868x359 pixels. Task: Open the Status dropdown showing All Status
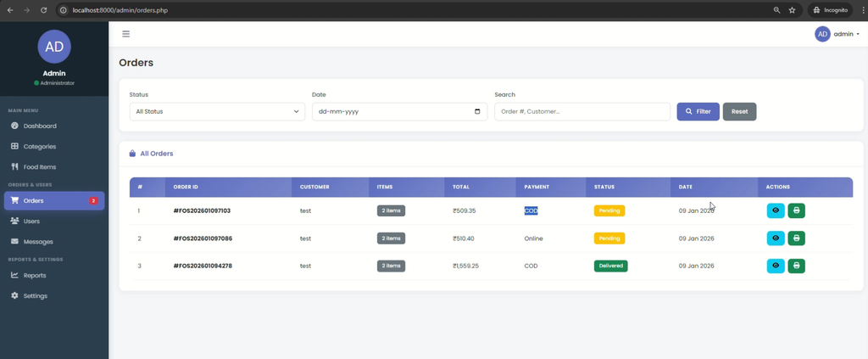(217, 111)
